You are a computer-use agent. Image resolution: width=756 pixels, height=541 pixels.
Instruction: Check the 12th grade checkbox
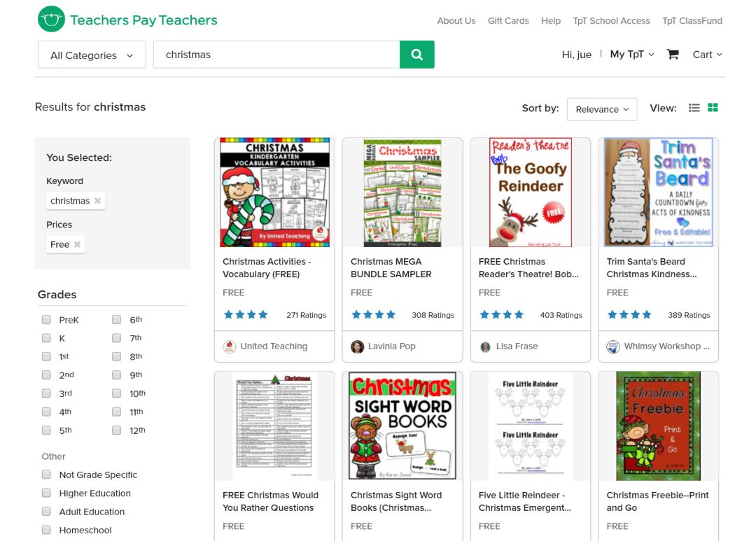[117, 430]
